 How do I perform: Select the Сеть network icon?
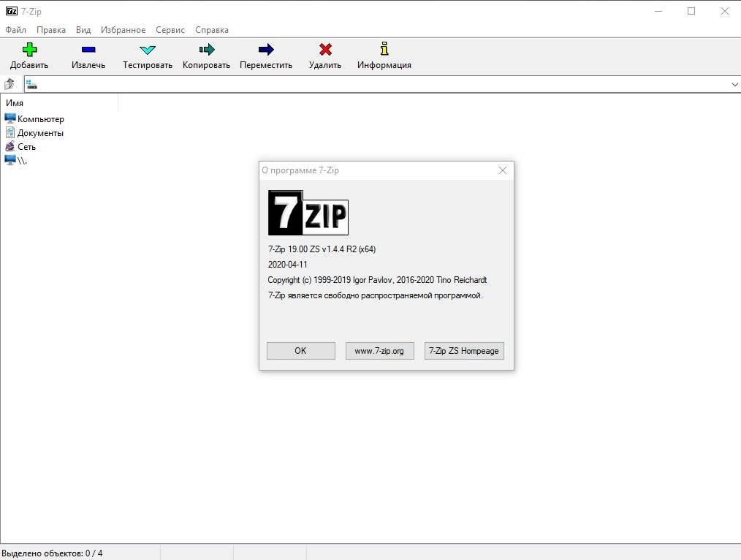coord(10,146)
